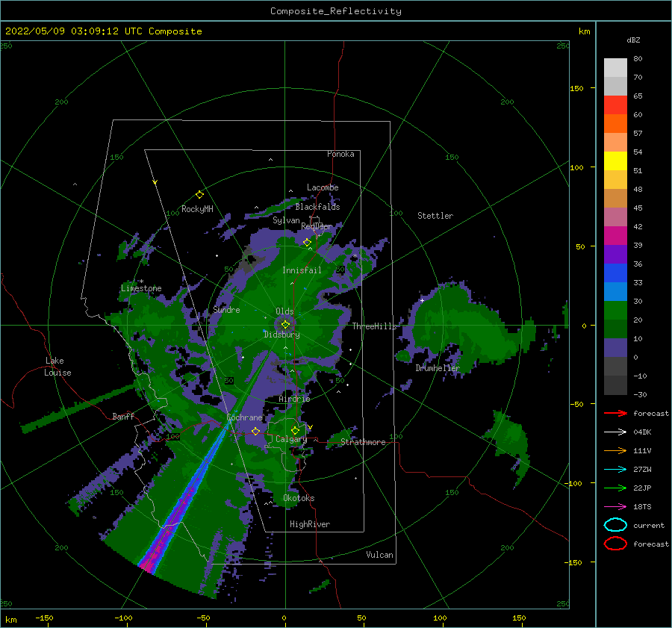Screen dimensions: 672x628
Task: Click the ThreeHills label
Action: point(374,326)
